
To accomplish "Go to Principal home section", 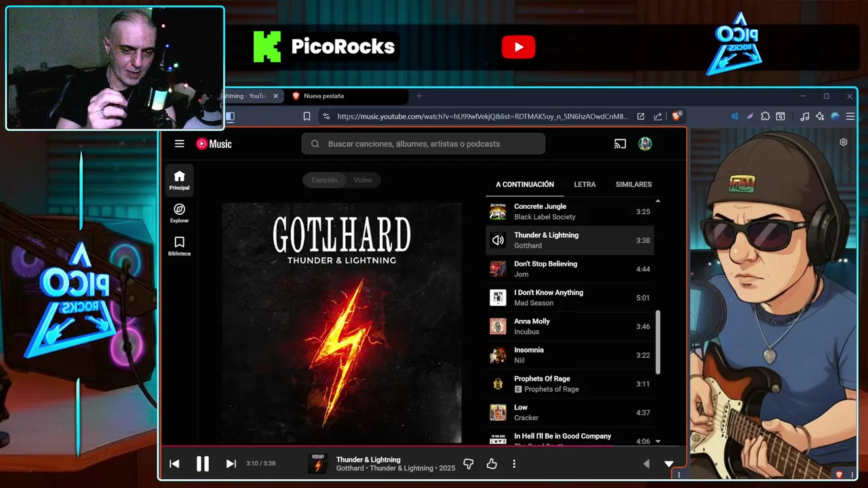I will 179,180.
